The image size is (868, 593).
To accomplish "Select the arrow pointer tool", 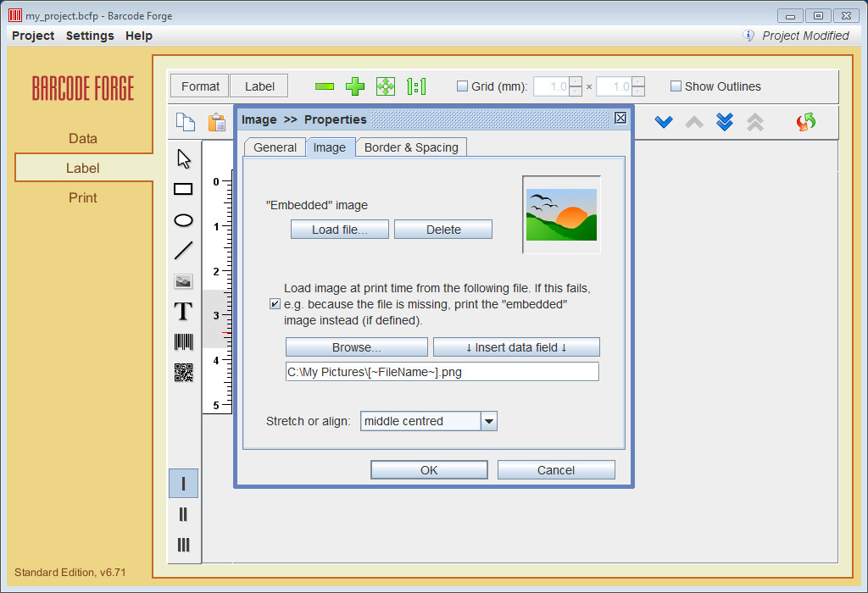I will pos(184,158).
